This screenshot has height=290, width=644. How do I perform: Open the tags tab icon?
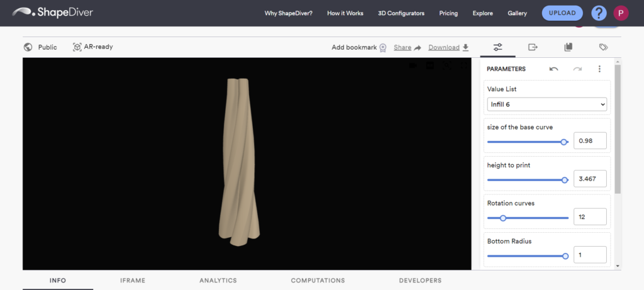tap(603, 47)
